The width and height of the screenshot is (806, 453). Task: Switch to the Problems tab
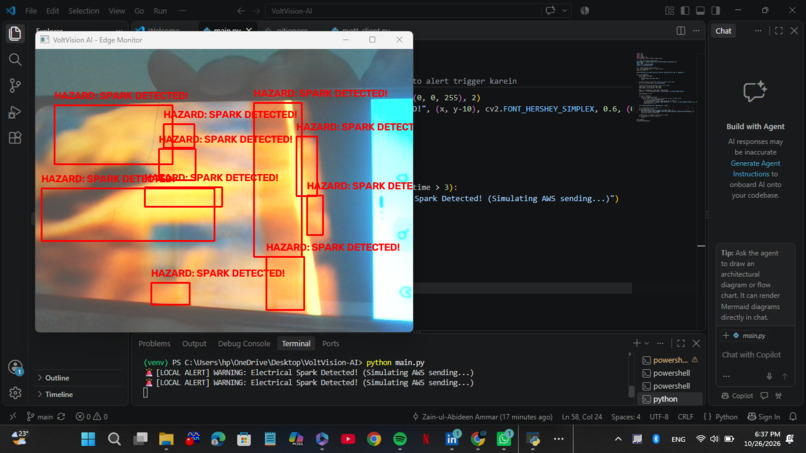point(154,343)
